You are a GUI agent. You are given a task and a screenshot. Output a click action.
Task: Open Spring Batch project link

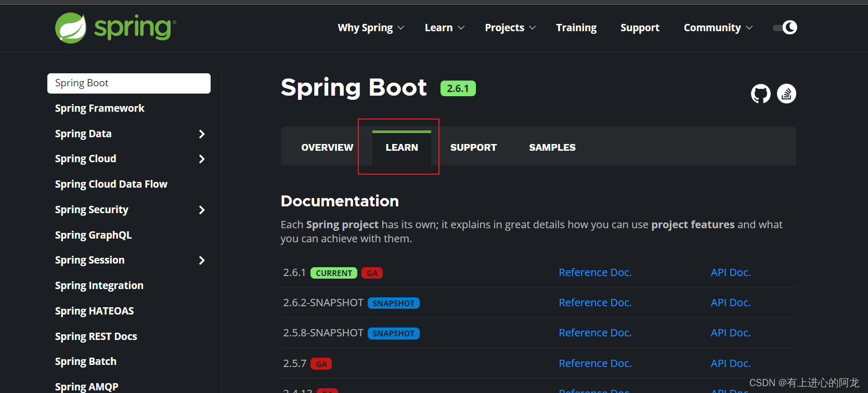pyautogui.click(x=86, y=361)
